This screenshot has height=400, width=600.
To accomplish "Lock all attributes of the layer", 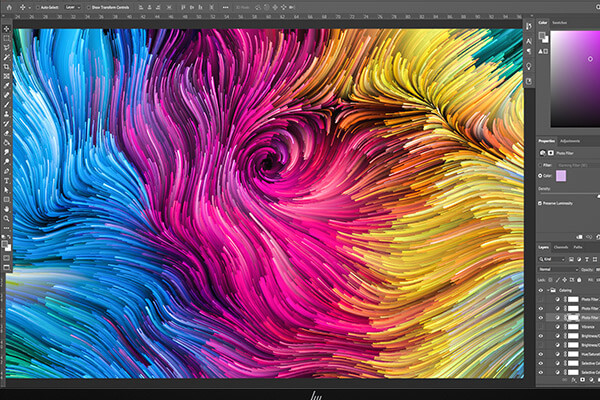I will (579, 280).
